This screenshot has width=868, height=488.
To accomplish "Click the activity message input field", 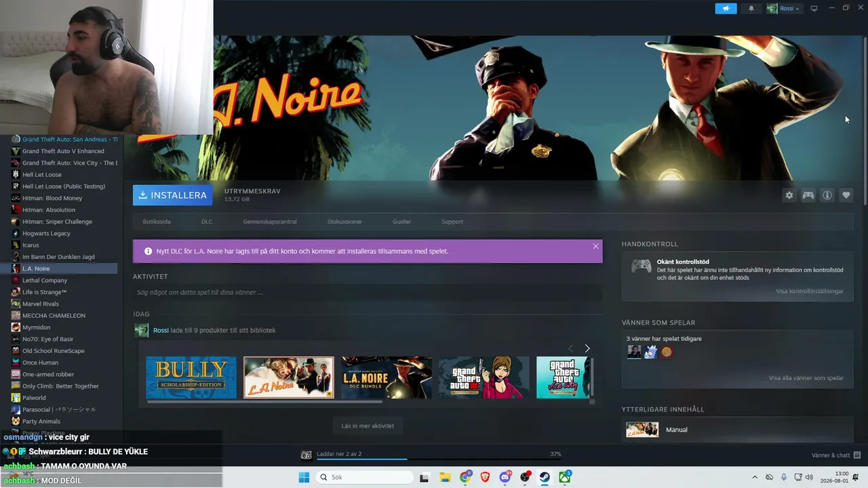I will click(368, 292).
